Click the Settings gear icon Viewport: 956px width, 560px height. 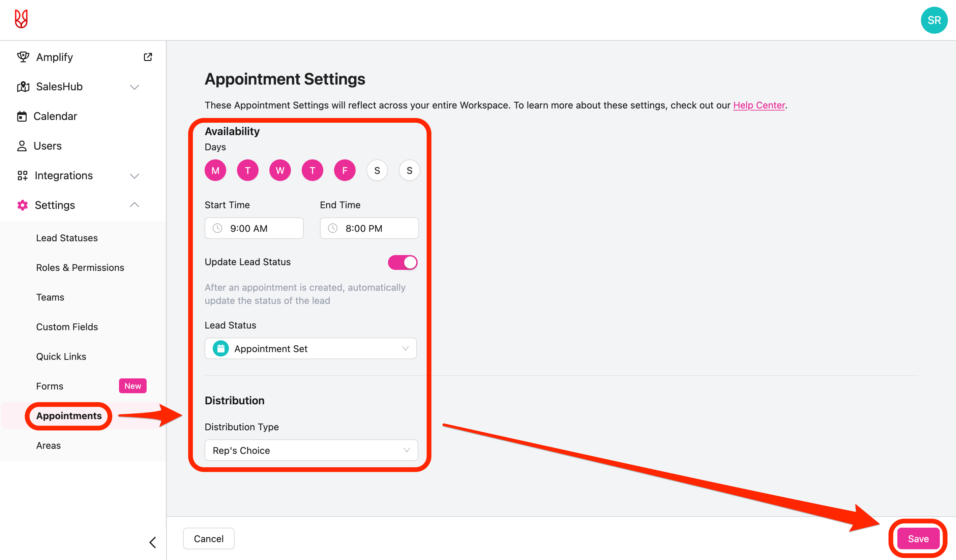[x=22, y=205]
